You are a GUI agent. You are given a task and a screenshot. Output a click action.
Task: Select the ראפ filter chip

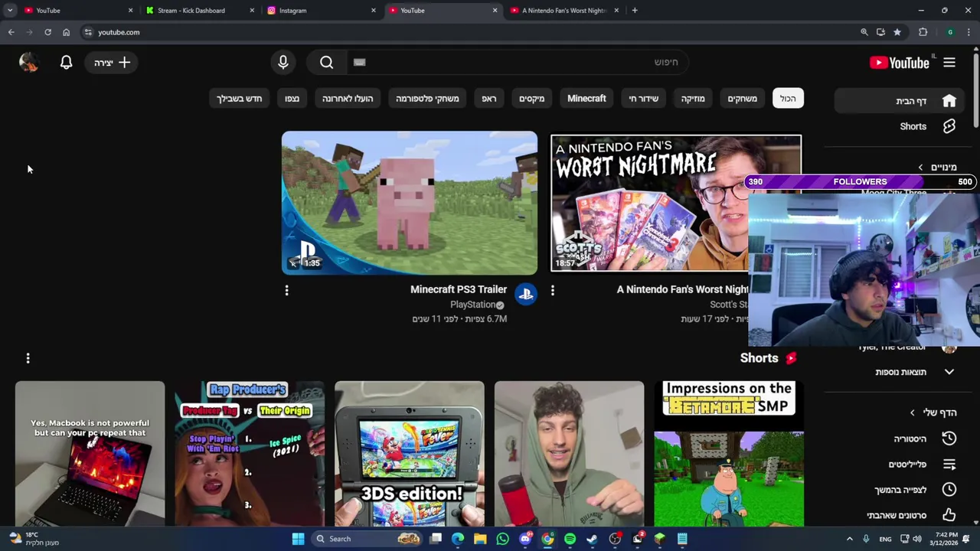[x=488, y=99]
